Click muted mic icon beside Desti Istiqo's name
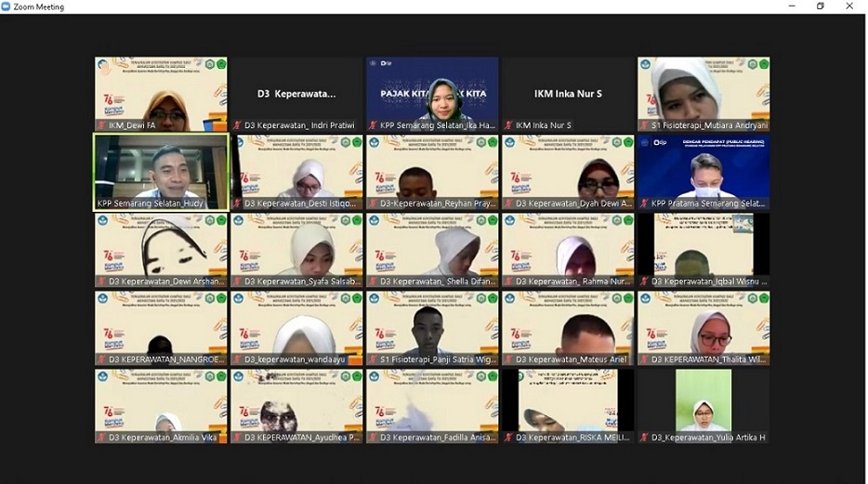The height and width of the screenshot is (484, 868). (x=237, y=203)
